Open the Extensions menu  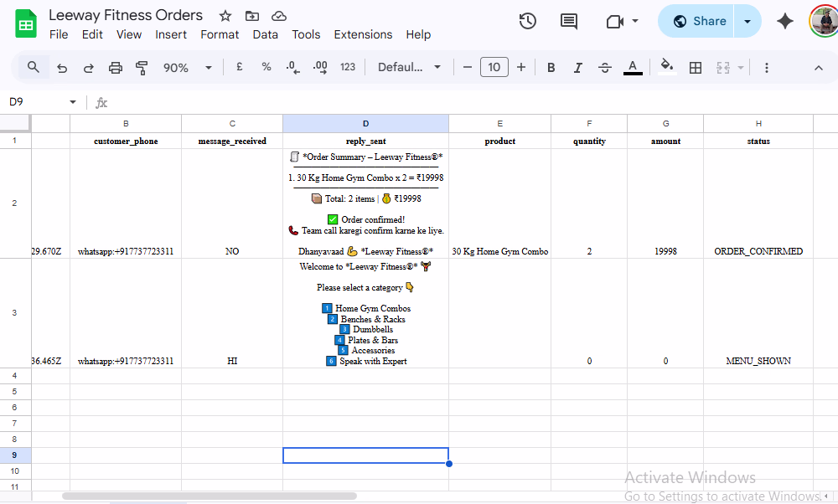click(363, 34)
